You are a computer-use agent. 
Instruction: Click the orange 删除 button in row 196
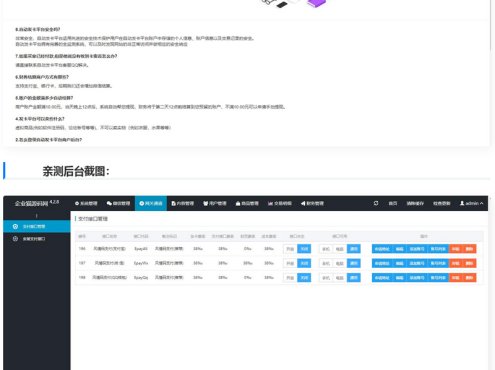[469, 249]
